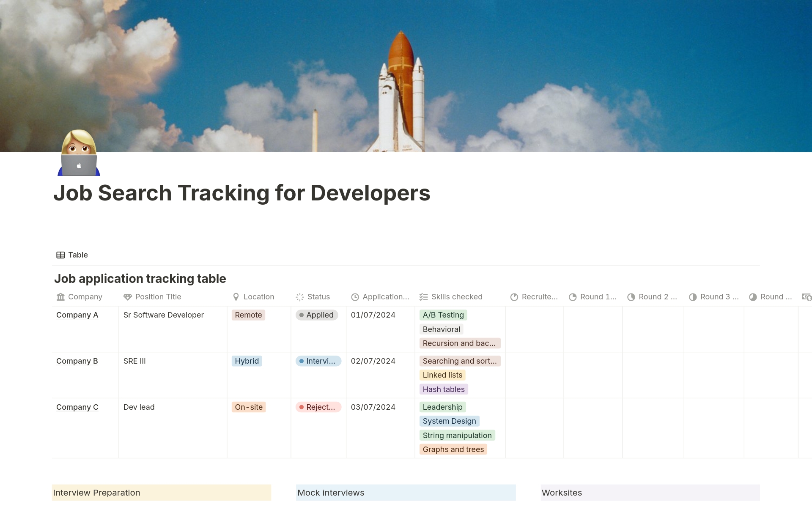Click the checklist icon beside Skills checked
The width and height of the screenshot is (812, 507).
click(423, 297)
